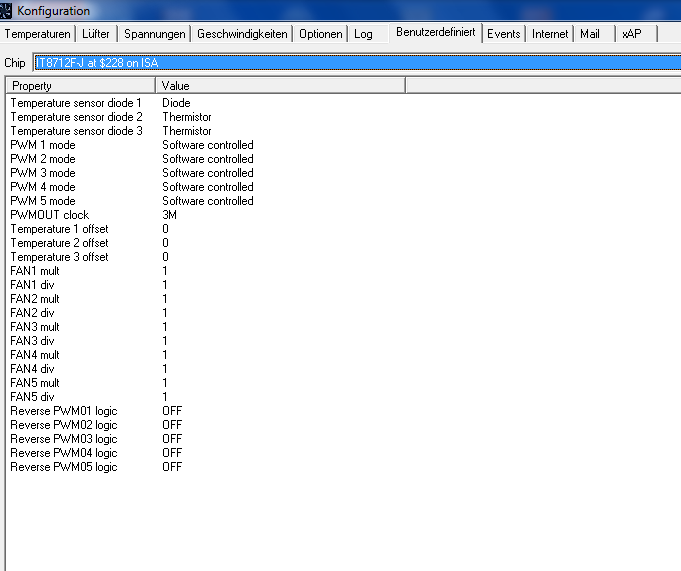This screenshot has width=681, height=571.
Task: Click the OFF value of Reverse PWM01 logic
Action: click(172, 411)
